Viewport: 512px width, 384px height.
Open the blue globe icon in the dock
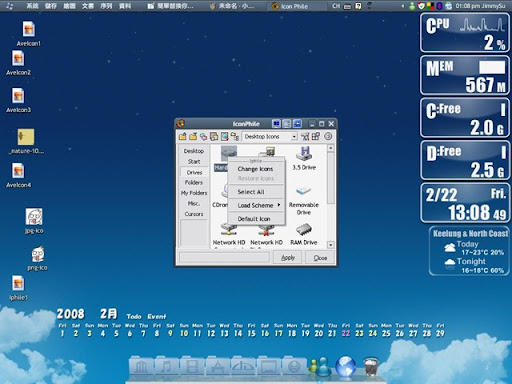[x=345, y=367]
